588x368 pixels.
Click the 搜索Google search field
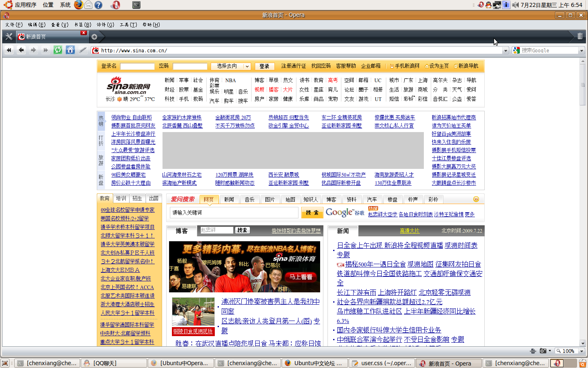click(x=549, y=50)
